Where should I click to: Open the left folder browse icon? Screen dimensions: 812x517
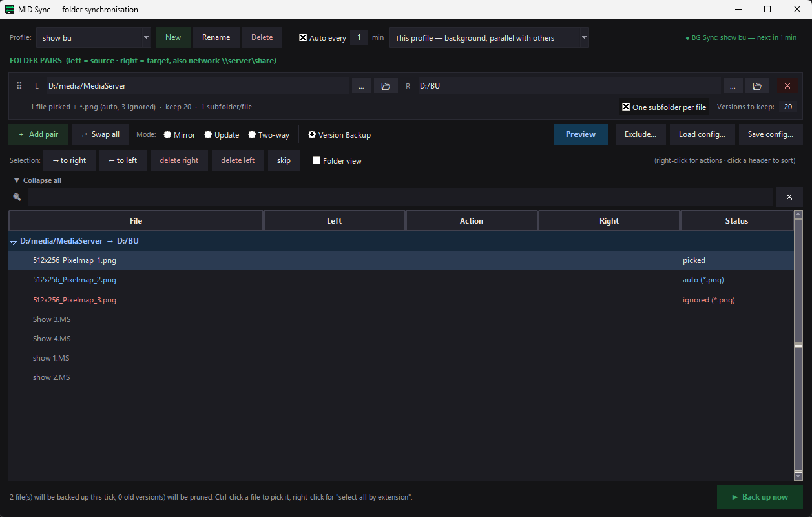(386, 86)
